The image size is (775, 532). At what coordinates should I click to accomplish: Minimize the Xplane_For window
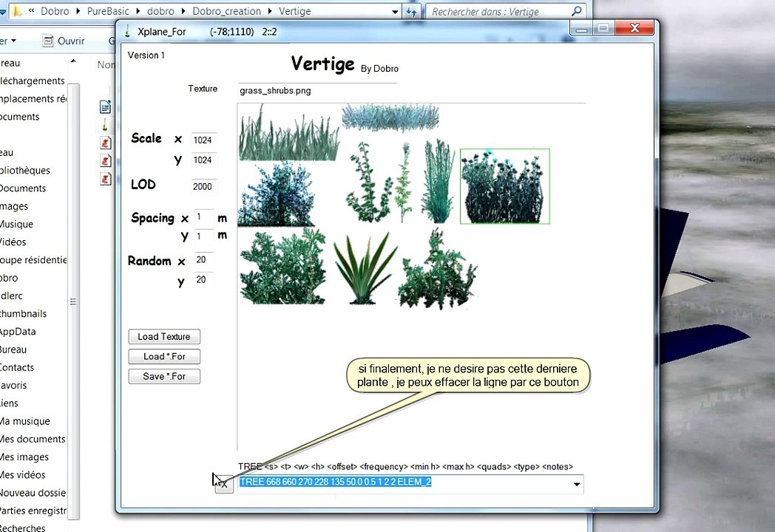(582, 29)
